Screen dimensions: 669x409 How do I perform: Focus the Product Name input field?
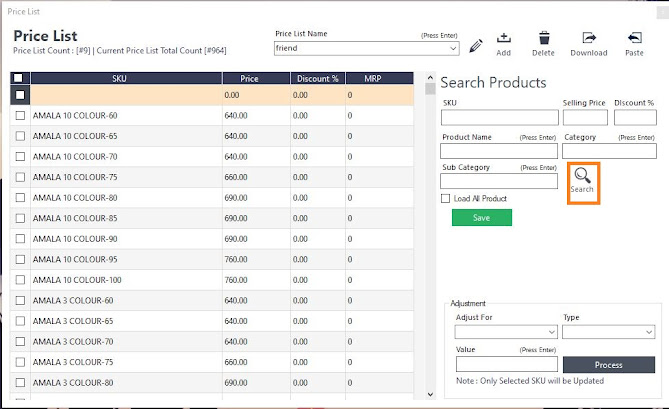click(x=499, y=151)
